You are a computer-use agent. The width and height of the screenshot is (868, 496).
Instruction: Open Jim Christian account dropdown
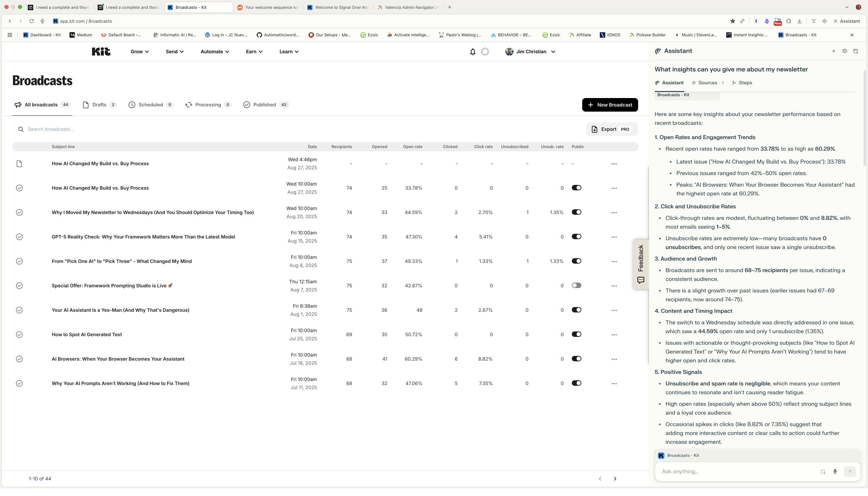530,52
